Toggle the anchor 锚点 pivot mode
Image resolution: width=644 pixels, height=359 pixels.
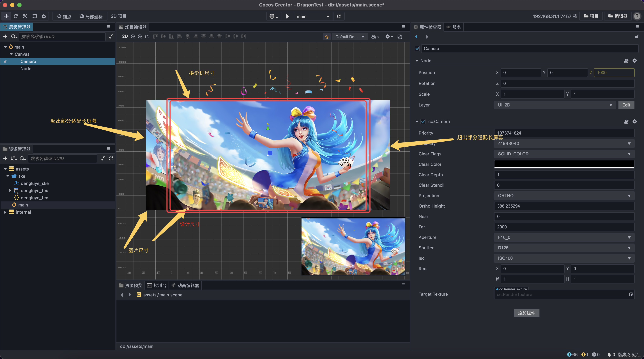coord(64,16)
